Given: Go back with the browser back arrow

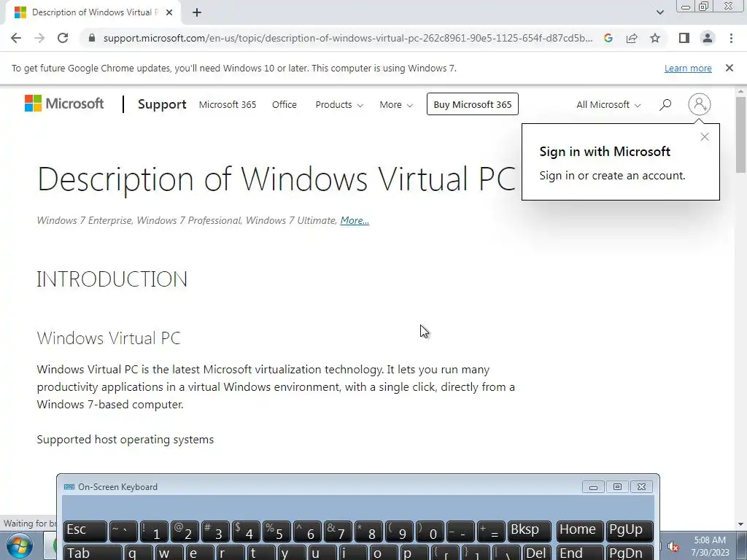Looking at the screenshot, I should coord(16,38).
